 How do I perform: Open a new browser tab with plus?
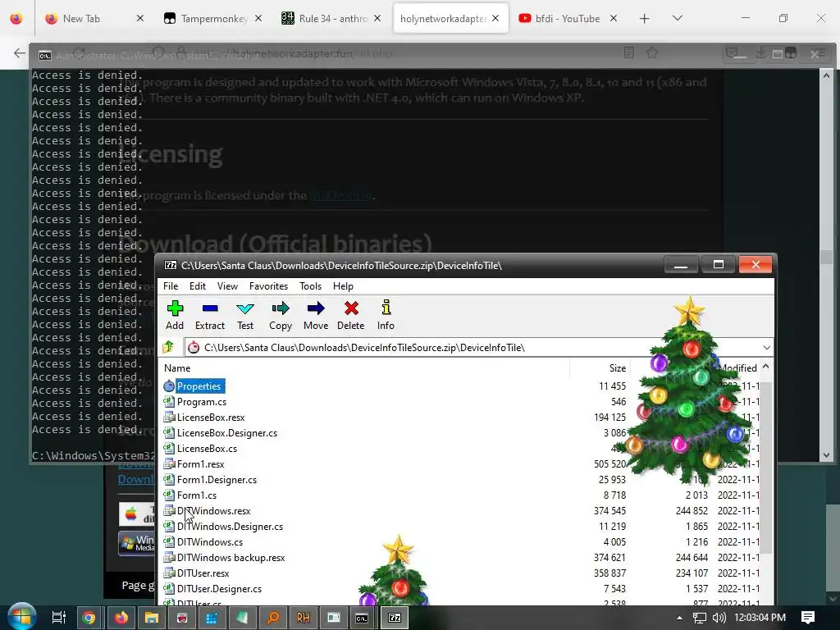tap(645, 18)
